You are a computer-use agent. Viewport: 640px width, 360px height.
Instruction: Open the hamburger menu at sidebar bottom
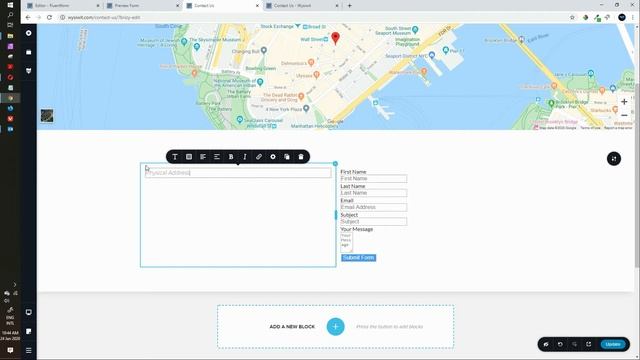coord(29,350)
